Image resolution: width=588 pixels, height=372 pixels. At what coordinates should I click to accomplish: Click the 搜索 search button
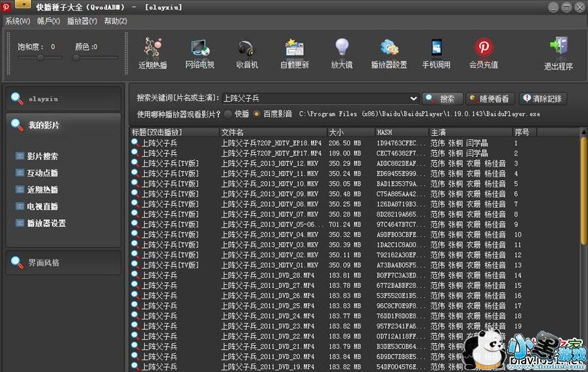click(442, 98)
